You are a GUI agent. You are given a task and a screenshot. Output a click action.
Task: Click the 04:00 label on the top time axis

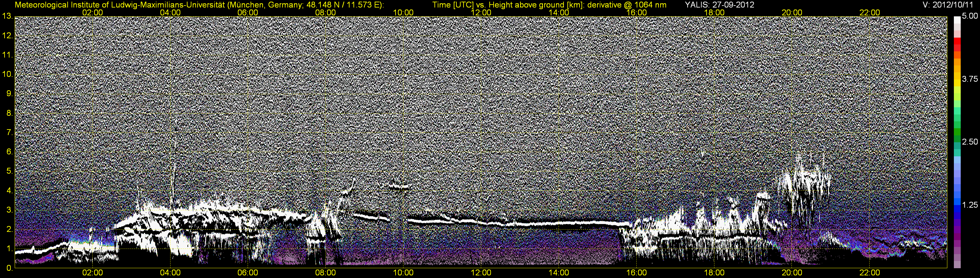click(x=171, y=12)
